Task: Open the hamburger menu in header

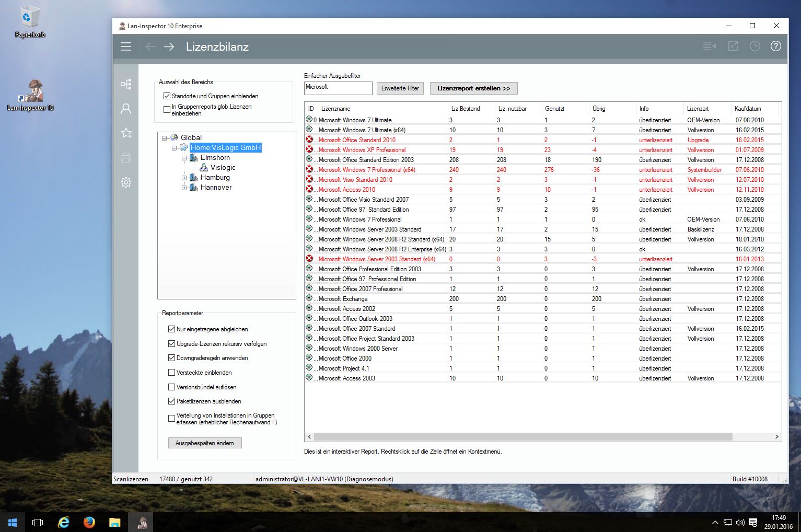Action: 126,47
